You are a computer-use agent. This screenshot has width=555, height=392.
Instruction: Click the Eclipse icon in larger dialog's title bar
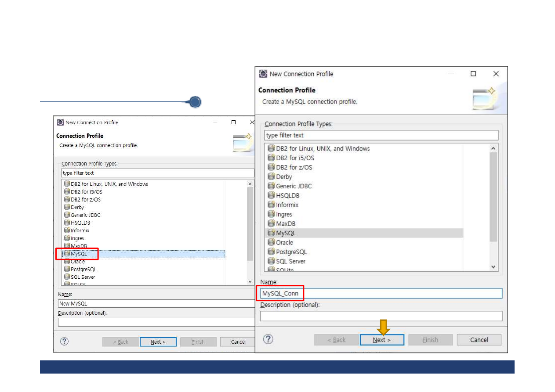tap(263, 74)
